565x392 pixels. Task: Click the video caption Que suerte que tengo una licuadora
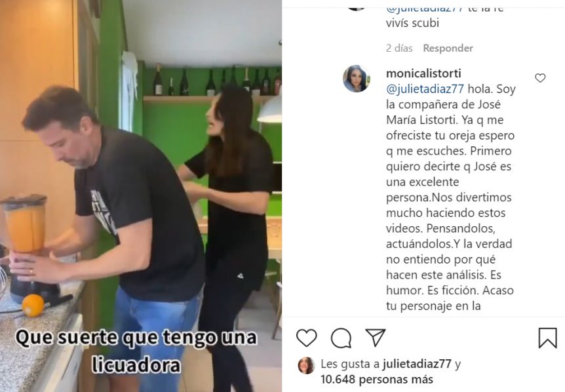click(136, 351)
